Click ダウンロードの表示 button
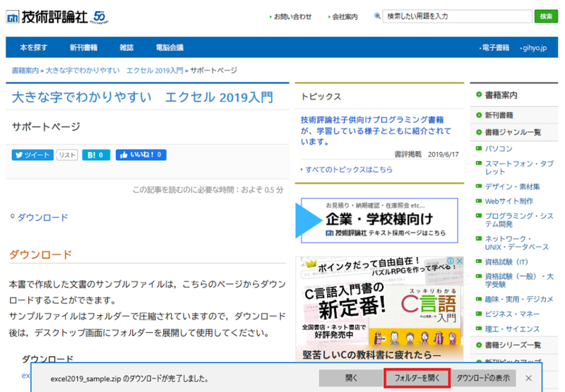 tap(483, 378)
